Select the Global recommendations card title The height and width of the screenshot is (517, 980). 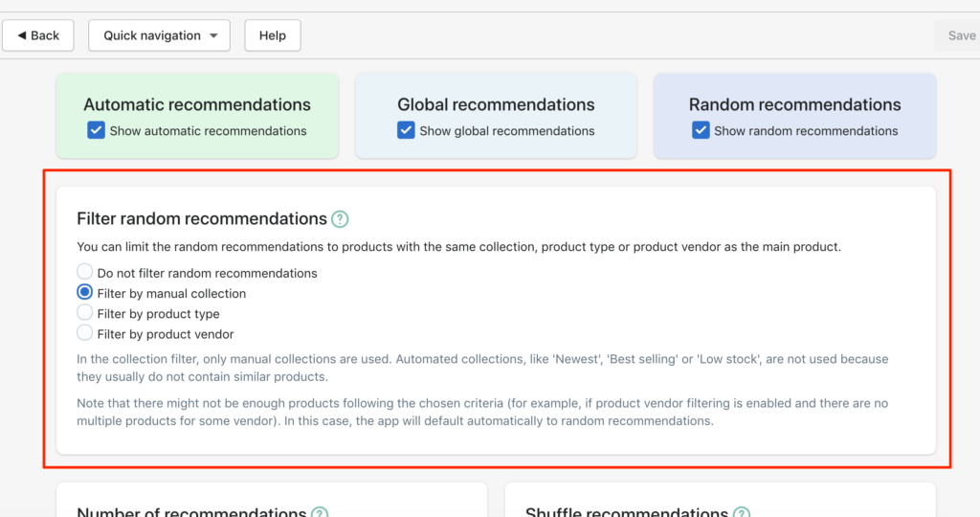(x=497, y=104)
